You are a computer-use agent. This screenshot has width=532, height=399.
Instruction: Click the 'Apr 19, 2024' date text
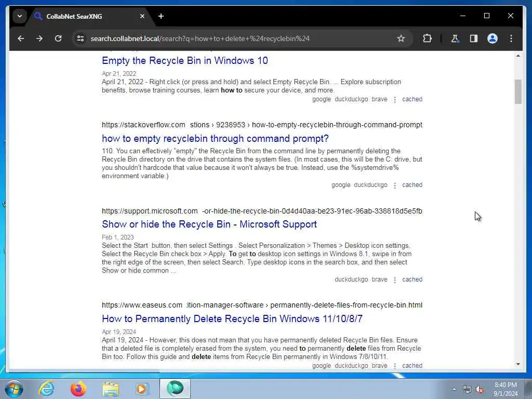point(119,331)
